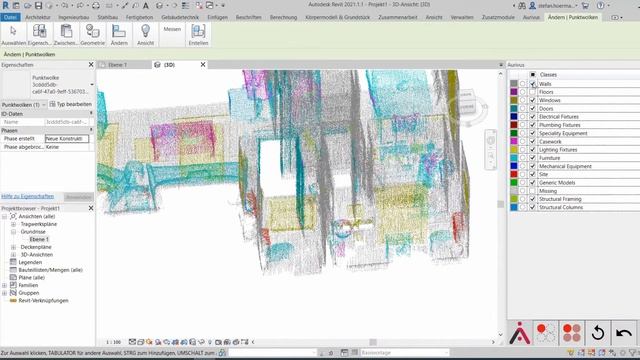Switch to the Aurivus ribbon tab
Screen dimensions: 640x360
click(531, 17)
